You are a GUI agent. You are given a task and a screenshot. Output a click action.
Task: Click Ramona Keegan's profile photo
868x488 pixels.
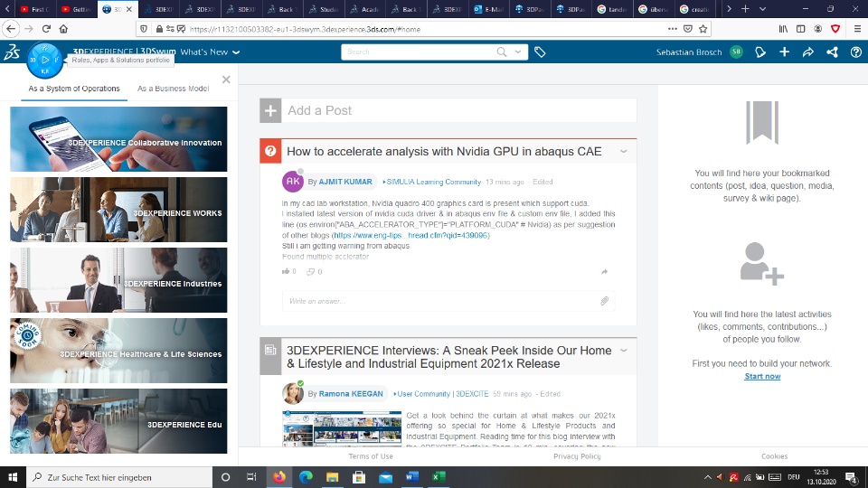(x=293, y=393)
